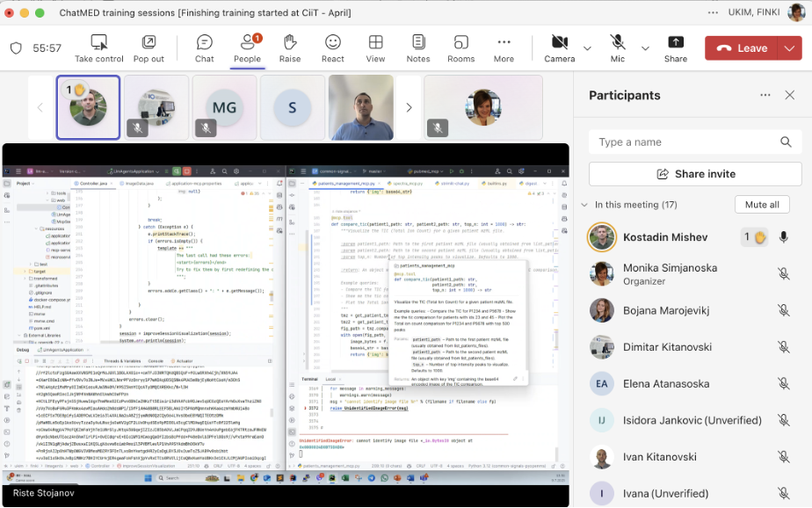Expand the Camera options dropdown arrow
This screenshot has width=812, height=508.
coord(587,48)
